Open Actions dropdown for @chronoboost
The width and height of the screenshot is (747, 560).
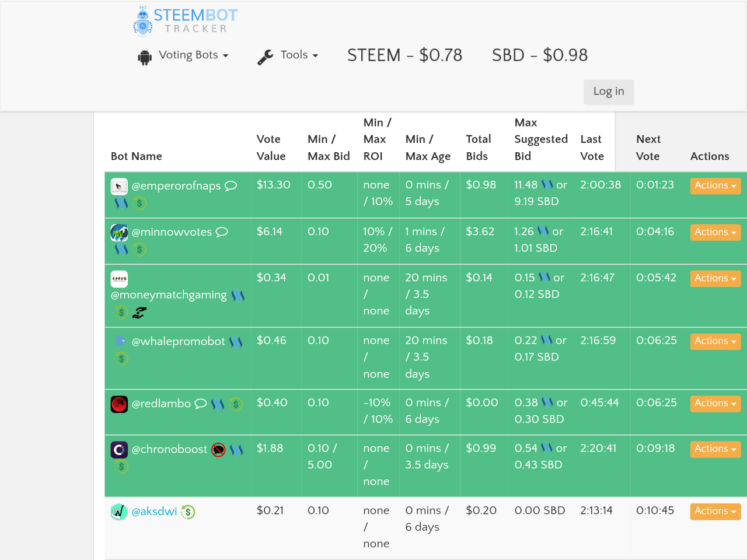tap(715, 449)
